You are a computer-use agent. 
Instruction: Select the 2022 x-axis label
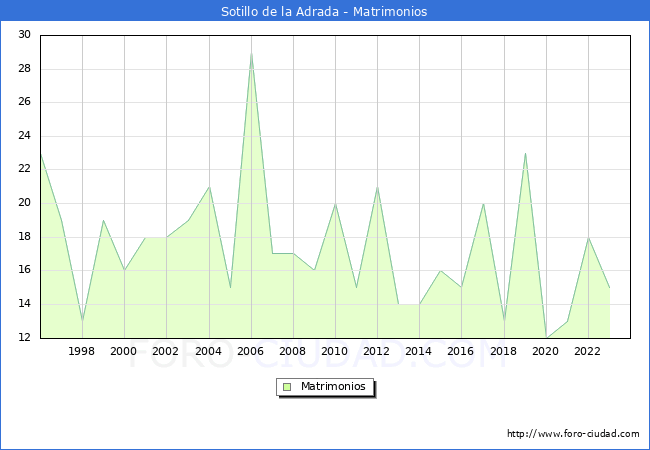point(588,352)
